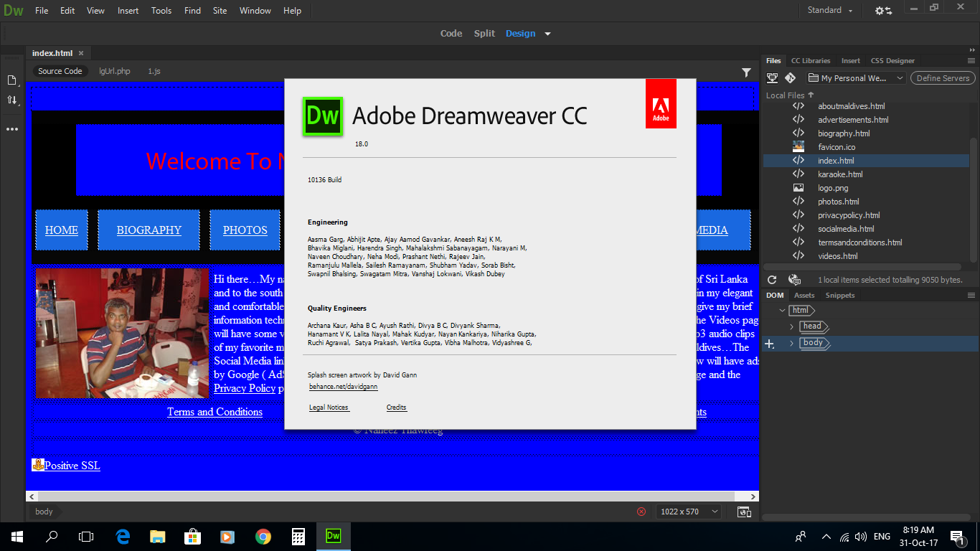The height and width of the screenshot is (551, 980).
Task: Open the window size 1022 x 570 dropdown
Action: [689, 512]
